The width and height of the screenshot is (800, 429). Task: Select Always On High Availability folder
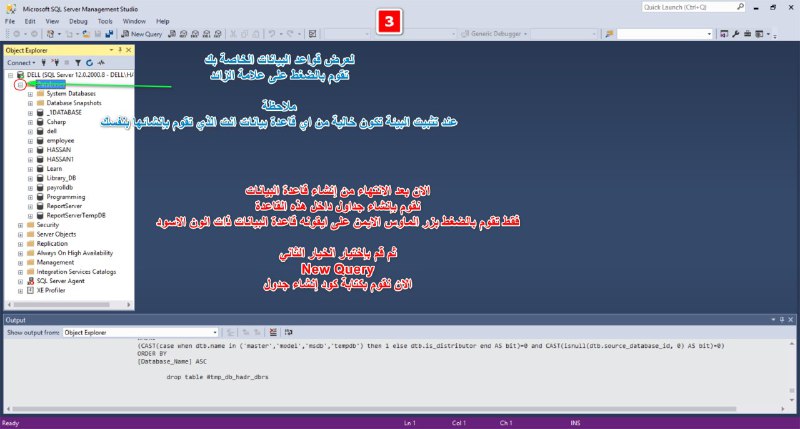pos(74,253)
